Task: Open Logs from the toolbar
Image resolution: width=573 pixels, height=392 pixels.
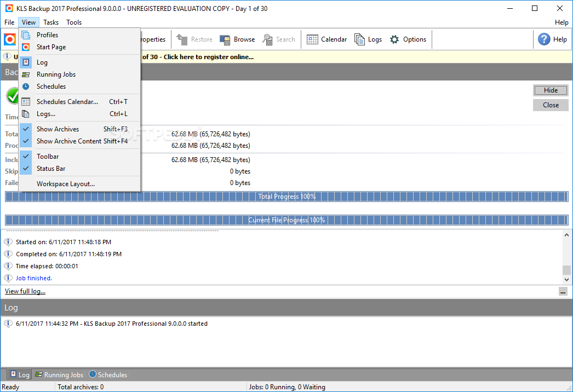Action: point(368,39)
